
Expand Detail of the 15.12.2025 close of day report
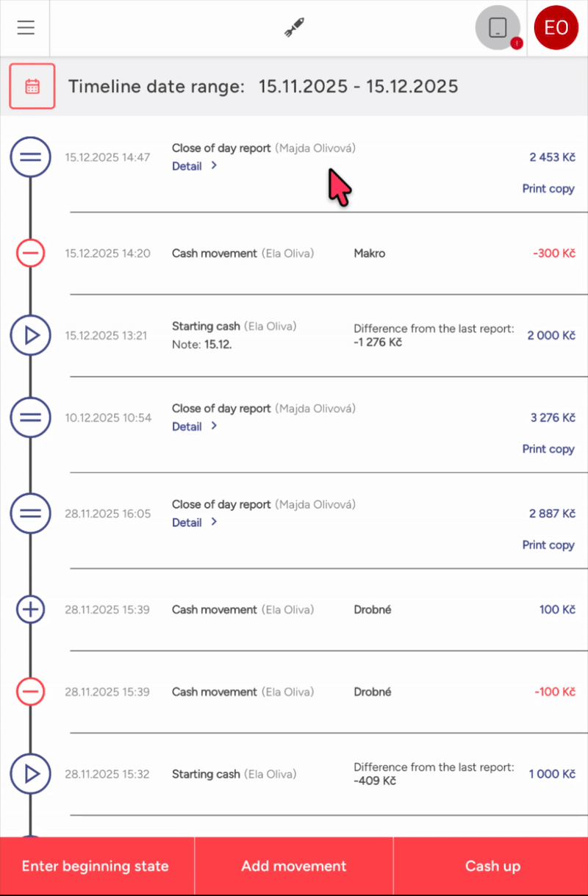coord(195,166)
